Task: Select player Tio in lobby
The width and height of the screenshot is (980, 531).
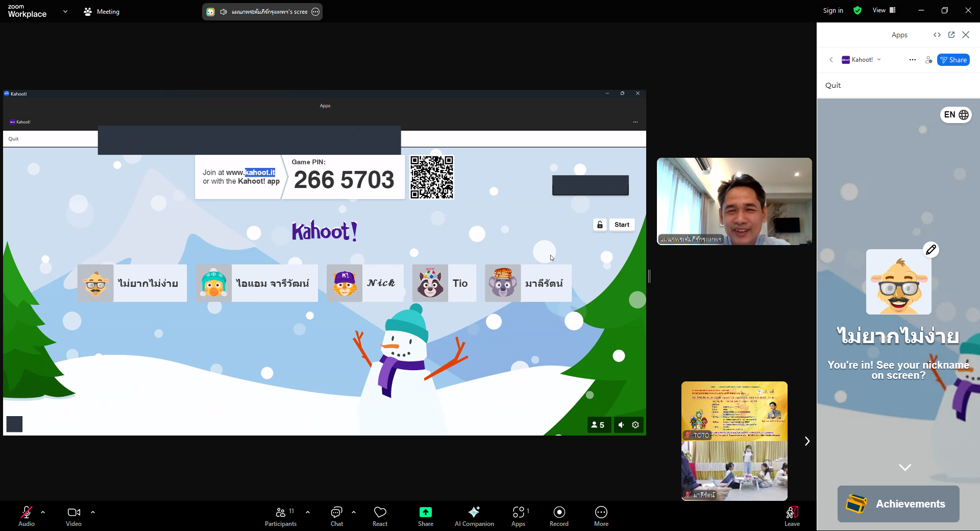Action: click(x=444, y=283)
